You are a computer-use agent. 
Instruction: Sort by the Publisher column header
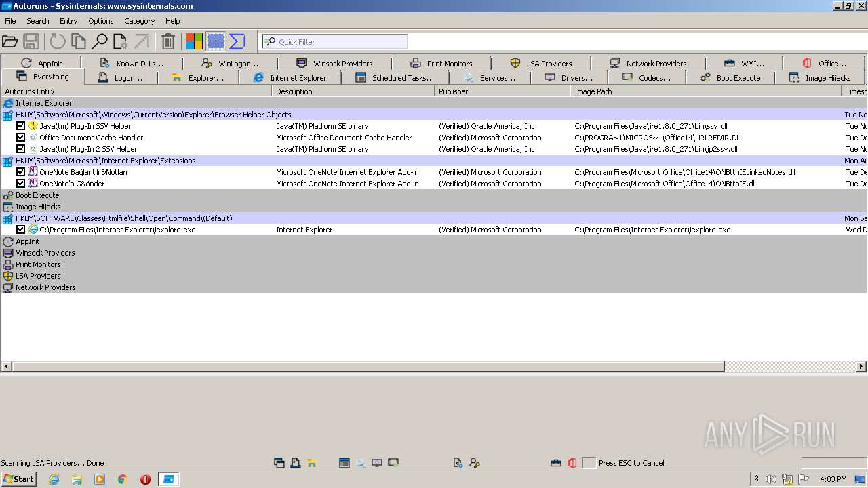[x=502, y=91]
